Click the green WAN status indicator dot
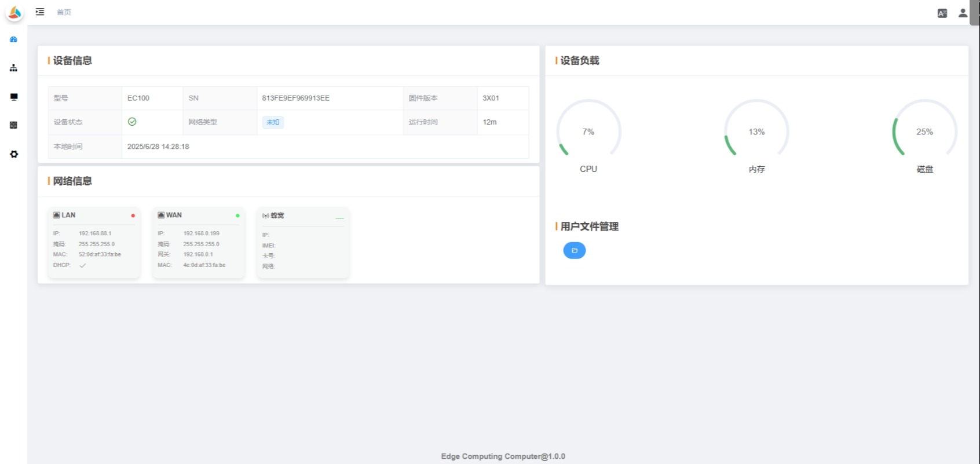Image resolution: width=980 pixels, height=464 pixels. 237,215
